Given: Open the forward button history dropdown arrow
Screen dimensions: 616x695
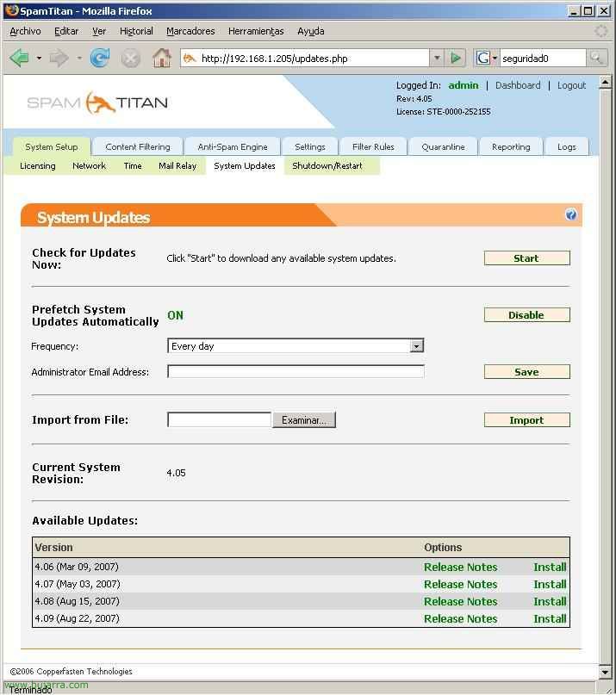Looking at the screenshot, I should (x=79, y=58).
